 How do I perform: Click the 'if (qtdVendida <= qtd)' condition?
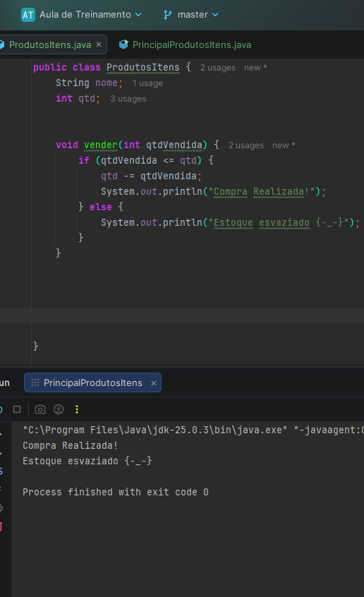tap(140, 161)
